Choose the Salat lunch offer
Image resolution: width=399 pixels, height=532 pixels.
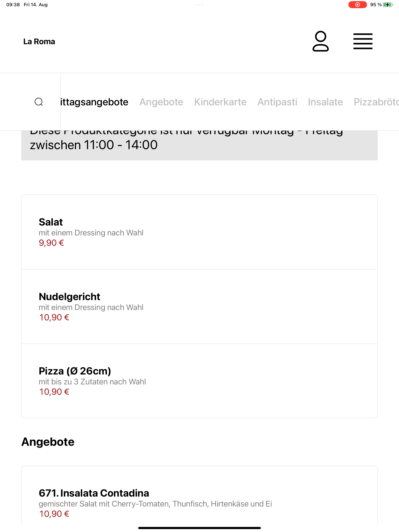click(199, 232)
